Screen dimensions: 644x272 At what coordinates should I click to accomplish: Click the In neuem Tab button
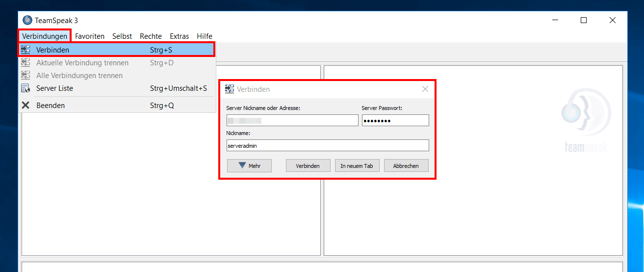(x=357, y=165)
